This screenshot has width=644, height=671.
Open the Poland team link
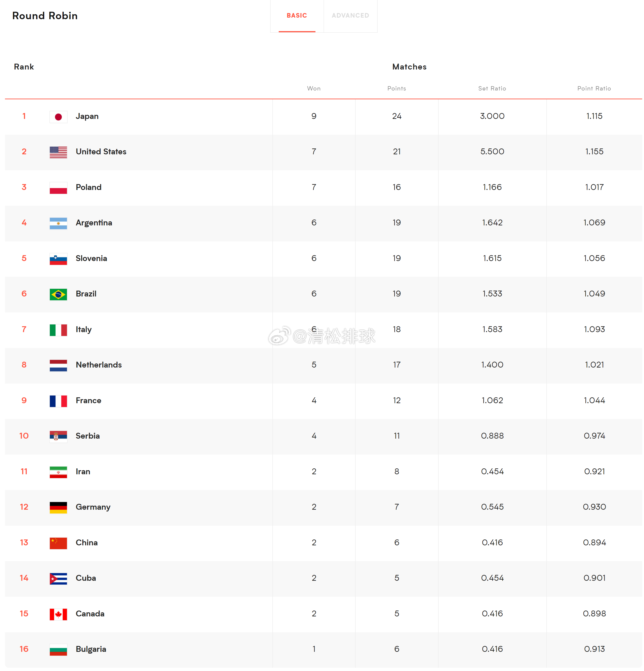(x=89, y=187)
